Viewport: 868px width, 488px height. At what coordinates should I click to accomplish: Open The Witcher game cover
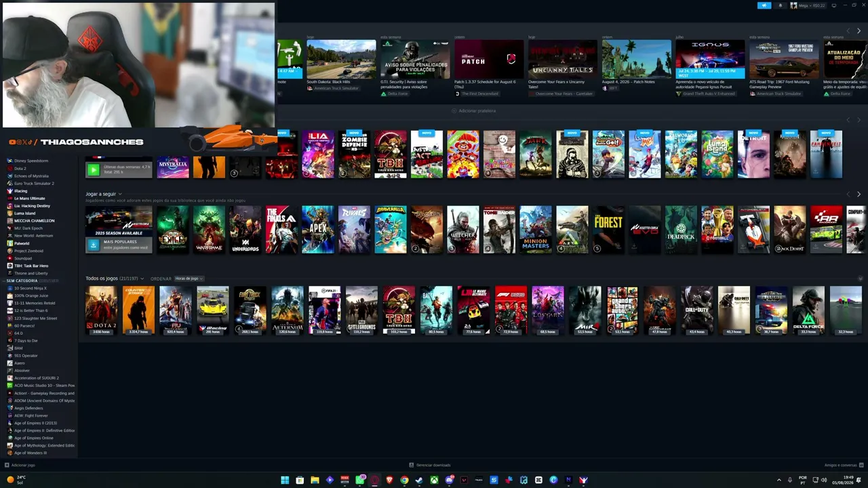point(463,230)
